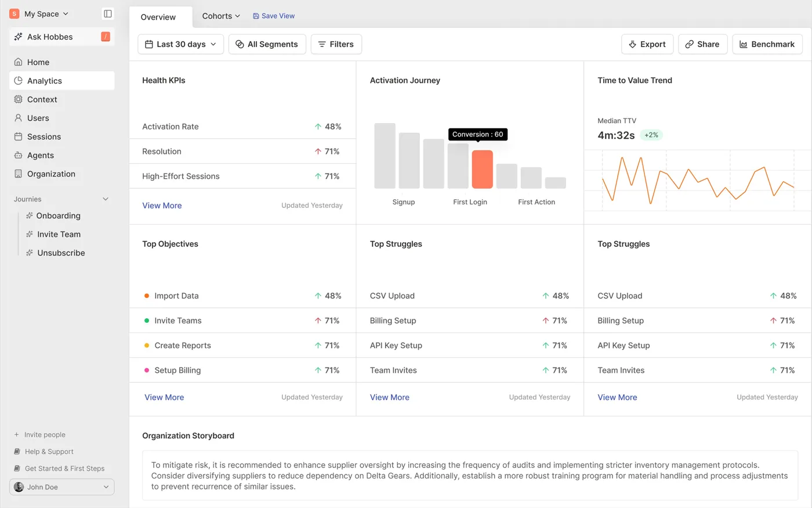Screen dimensions: 812x508
Task: Click the Users person icon
Action: (x=18, y=118)
